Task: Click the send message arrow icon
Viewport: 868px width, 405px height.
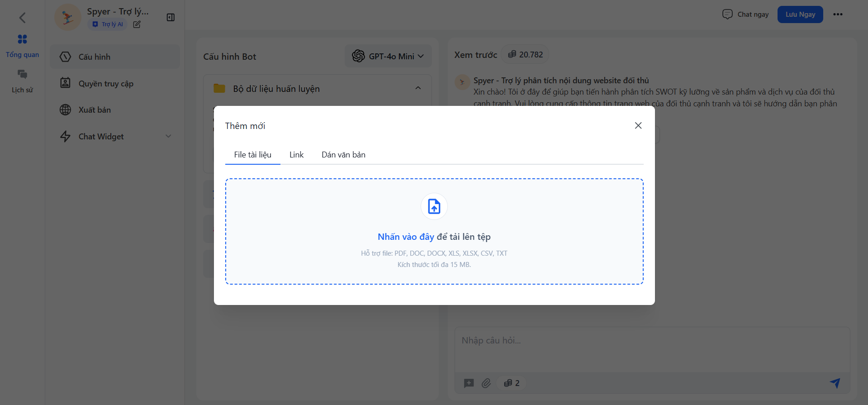Action: click(x=835, y=383)
